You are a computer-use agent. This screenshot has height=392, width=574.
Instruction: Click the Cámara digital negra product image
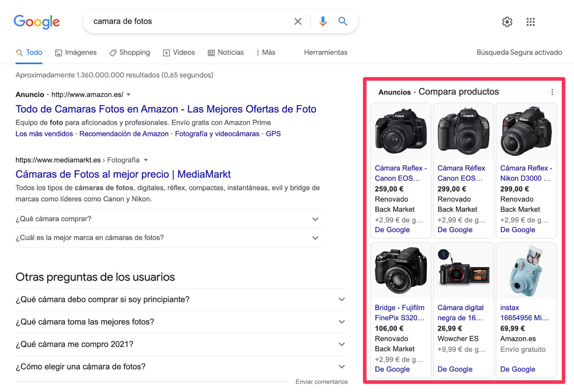tap(463, 271)
